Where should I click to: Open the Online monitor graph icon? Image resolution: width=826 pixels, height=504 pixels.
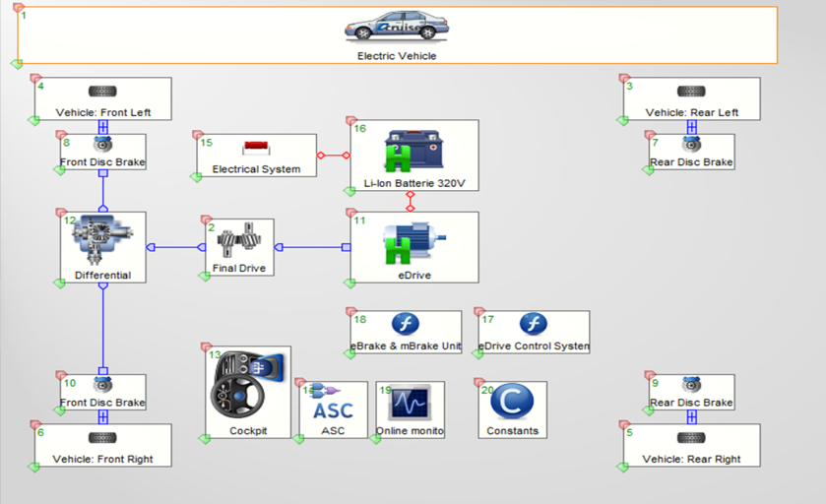tap(410, 405)
